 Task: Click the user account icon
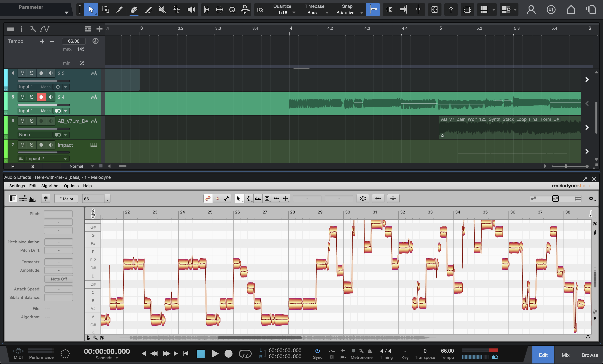coord(531,10)
